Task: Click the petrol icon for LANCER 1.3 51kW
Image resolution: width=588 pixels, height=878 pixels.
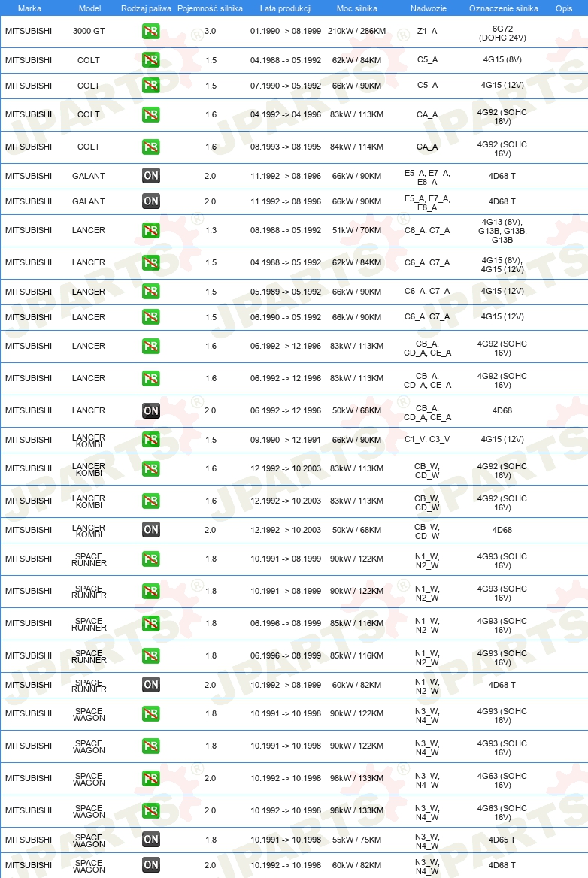Action: pyautogui.click(x=150, y=230)
